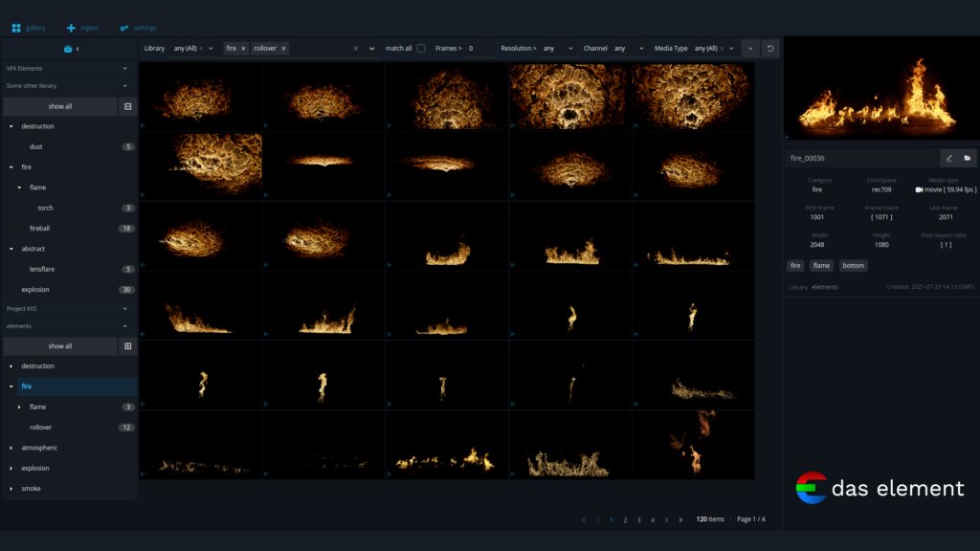This screenshot has height=551, width=980.
Task: Play the large fire preview with play icon
Action: pyautogui.click(x=788, y=137)
